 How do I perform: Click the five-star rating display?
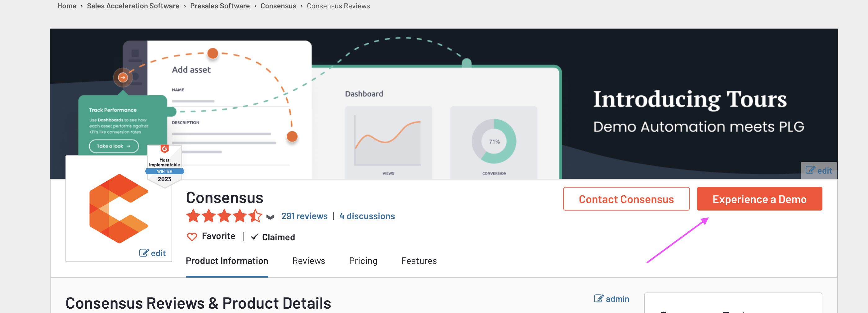(x=224, y=216)
